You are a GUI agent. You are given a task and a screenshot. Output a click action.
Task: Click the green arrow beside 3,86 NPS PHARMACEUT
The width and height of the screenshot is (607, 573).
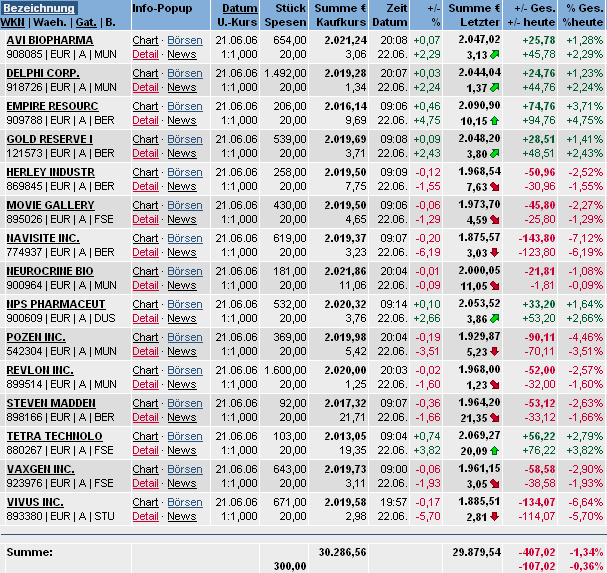(494, 319)
